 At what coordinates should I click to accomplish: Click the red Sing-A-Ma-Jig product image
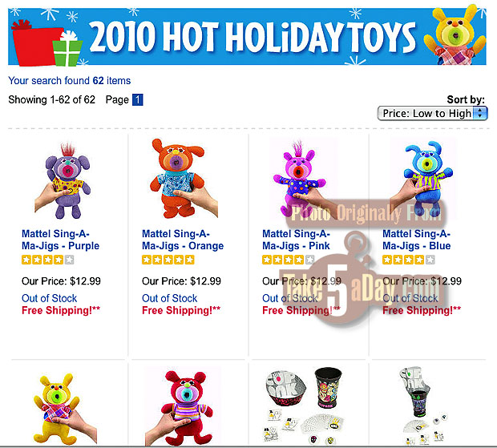[184, 408]
